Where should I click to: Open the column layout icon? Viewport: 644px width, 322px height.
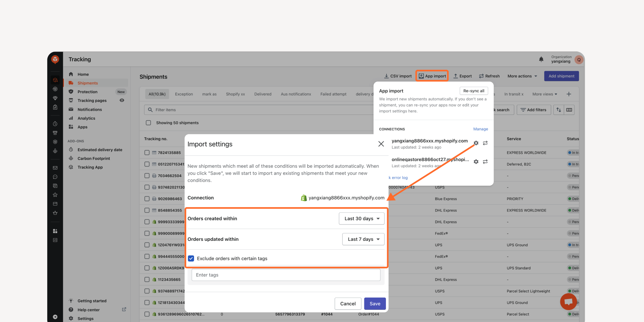point(569,110)
